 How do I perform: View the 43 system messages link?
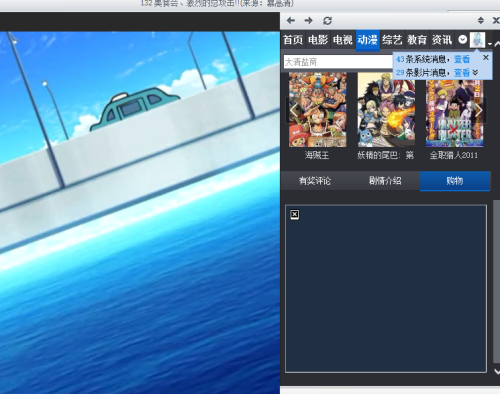coord(462,59)
